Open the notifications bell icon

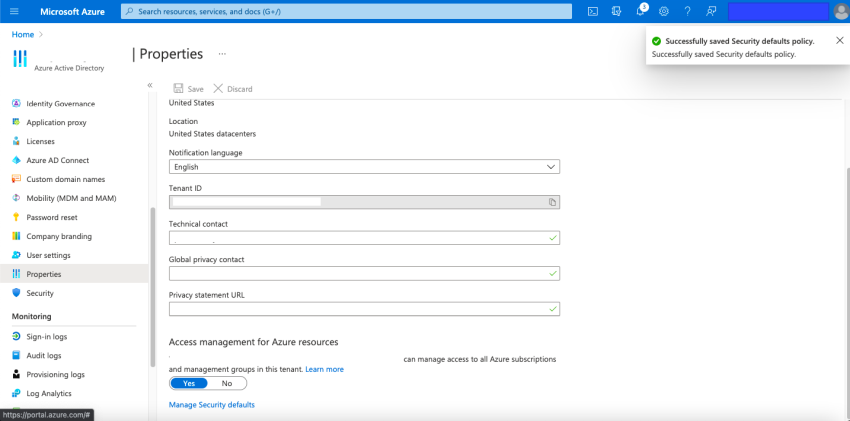point(640,11)
